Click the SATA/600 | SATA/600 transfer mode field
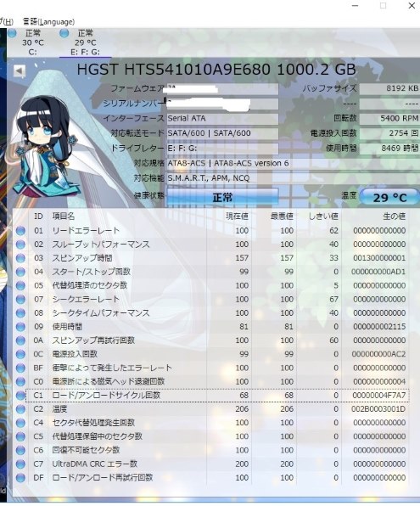This screenshot has height=506, width=420. click(x=222, y=133)
